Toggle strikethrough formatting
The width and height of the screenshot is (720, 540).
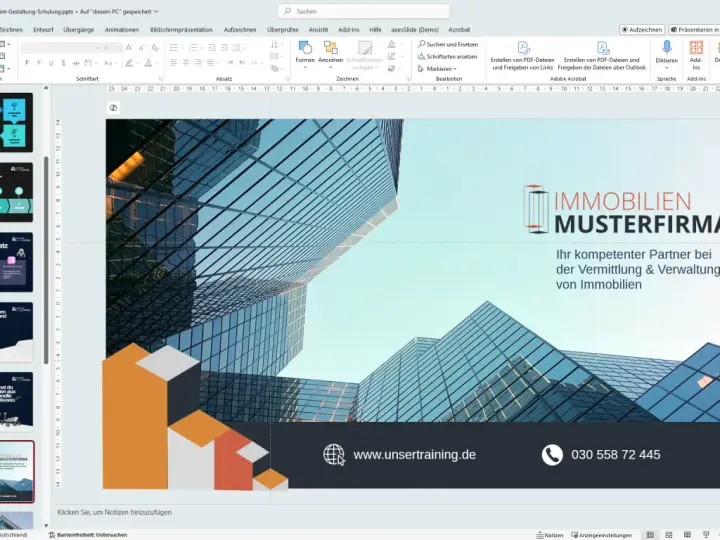tap(76, 63)
